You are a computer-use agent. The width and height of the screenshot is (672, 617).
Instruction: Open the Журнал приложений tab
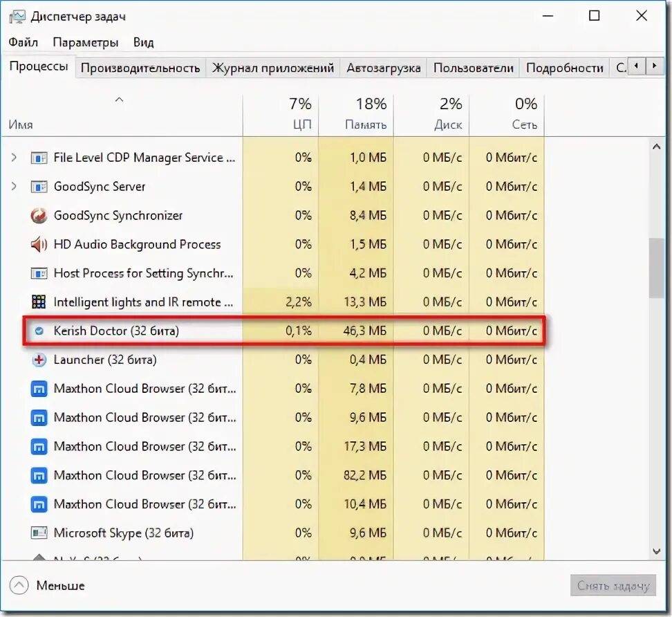click(272, 68)
